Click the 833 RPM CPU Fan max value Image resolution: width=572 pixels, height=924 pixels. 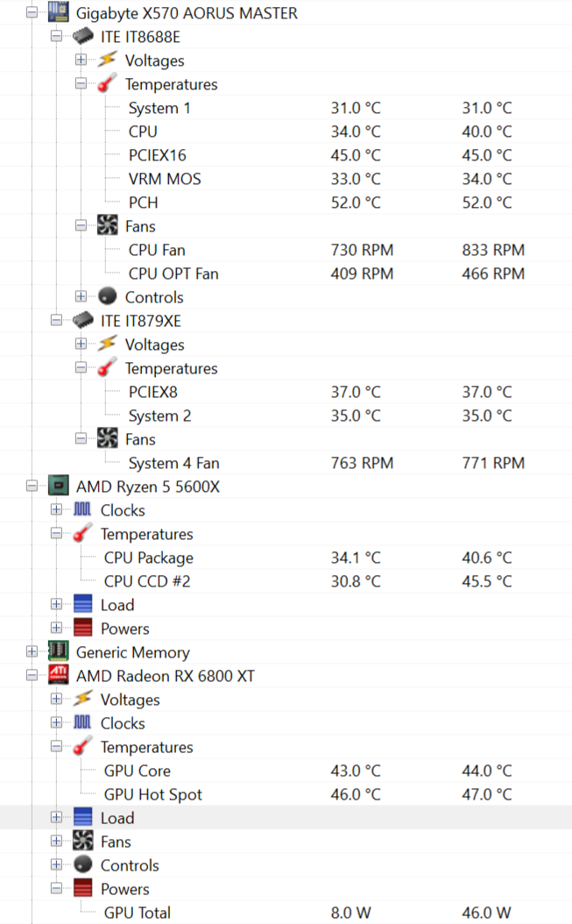click(x=493, y=250)
